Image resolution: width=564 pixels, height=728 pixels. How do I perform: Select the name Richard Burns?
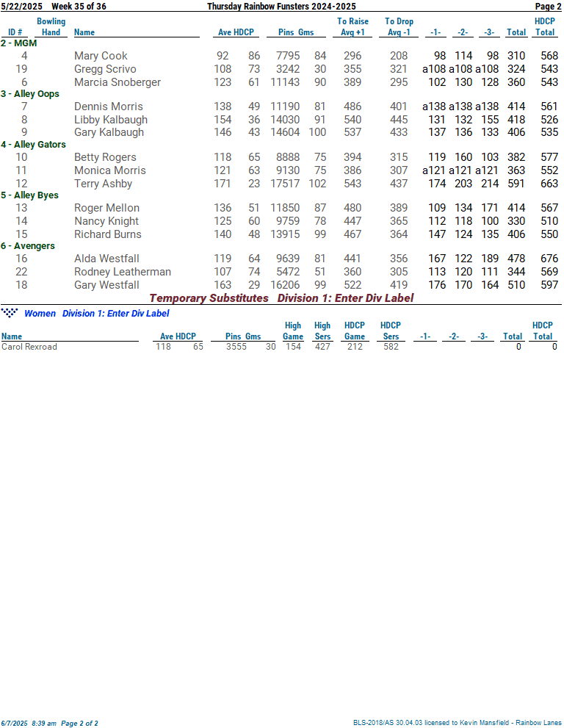click(x=108, y=234)
